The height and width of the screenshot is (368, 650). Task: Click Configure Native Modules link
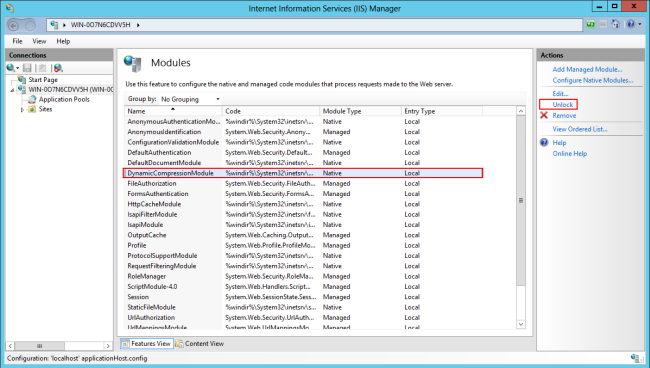[592, 80]
